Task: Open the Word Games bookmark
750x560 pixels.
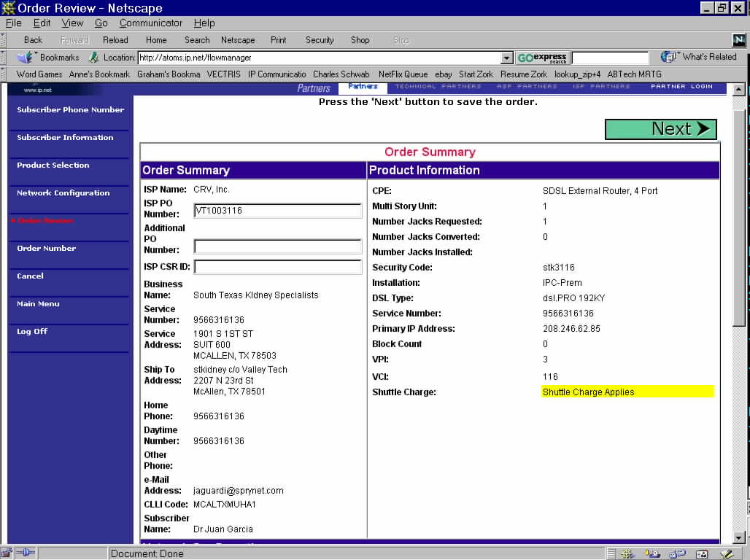Action: click(x=39, y=74)
